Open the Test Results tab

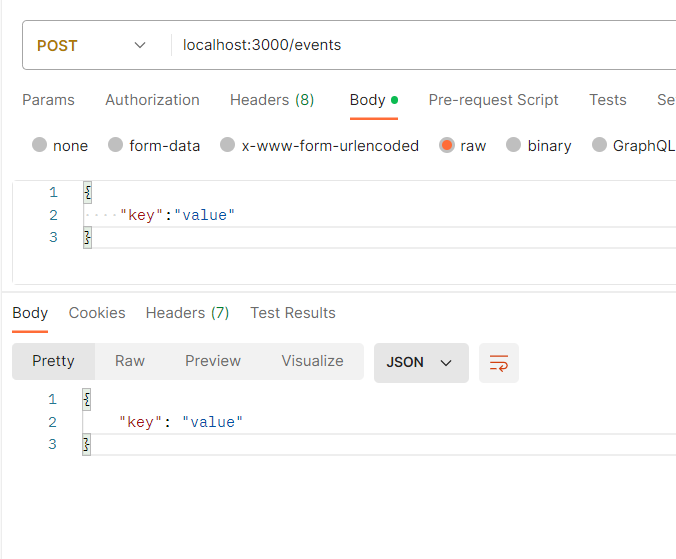click(x=292, y=313)
